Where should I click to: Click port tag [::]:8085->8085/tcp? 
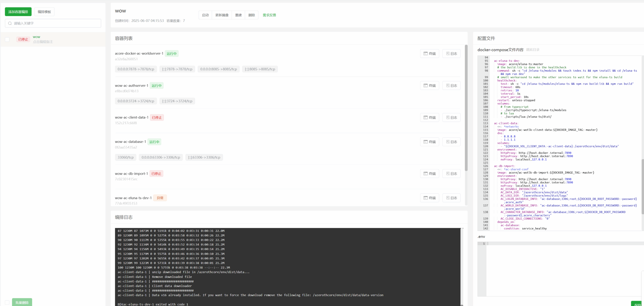(260, 69)
